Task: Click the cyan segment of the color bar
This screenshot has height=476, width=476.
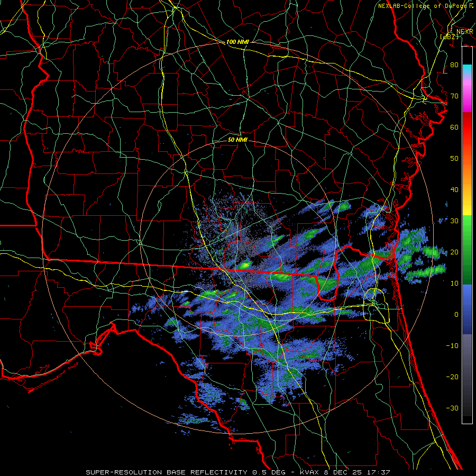Action: (x=467, y=69)
